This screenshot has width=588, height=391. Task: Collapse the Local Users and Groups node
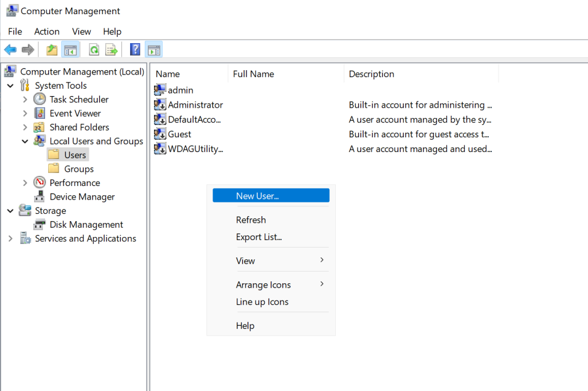pos(25,141)
